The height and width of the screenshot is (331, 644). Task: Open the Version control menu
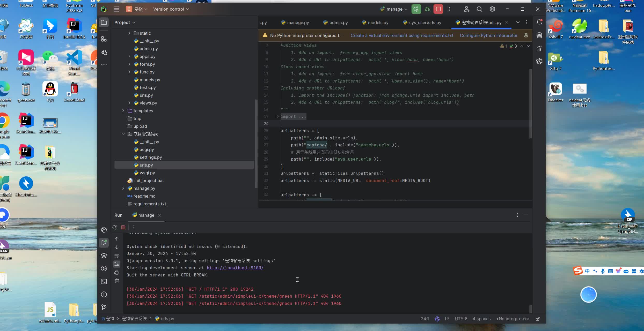171,9
